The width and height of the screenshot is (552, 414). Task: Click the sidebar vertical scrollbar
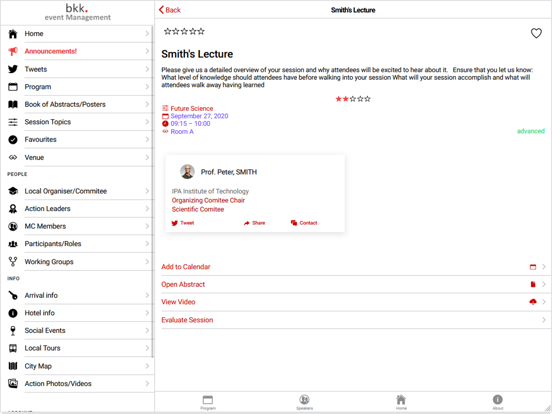152,192
